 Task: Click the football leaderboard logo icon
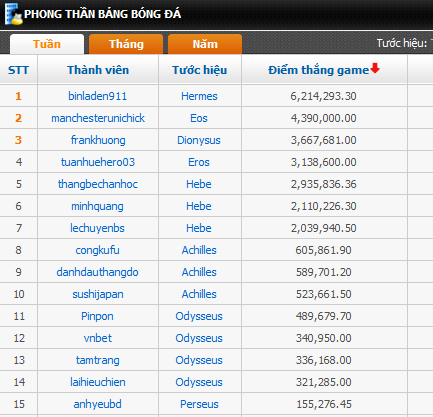pos(13,14)
